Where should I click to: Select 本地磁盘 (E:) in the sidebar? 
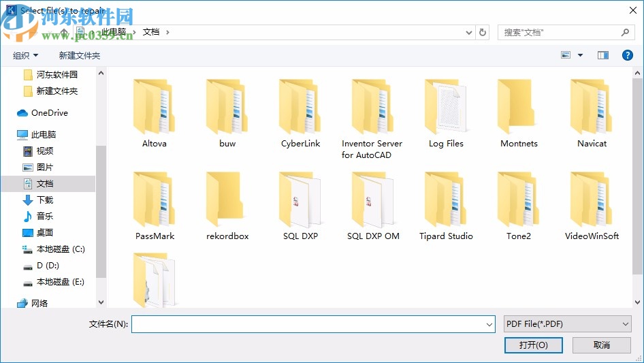point(53,282)
